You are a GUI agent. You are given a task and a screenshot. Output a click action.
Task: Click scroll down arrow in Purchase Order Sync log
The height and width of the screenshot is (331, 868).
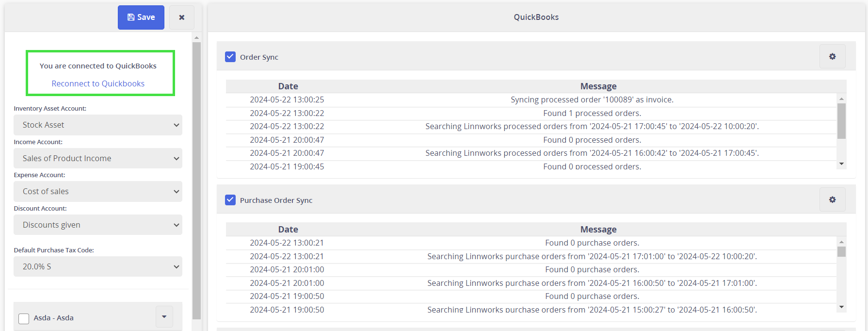pos(842,307)
